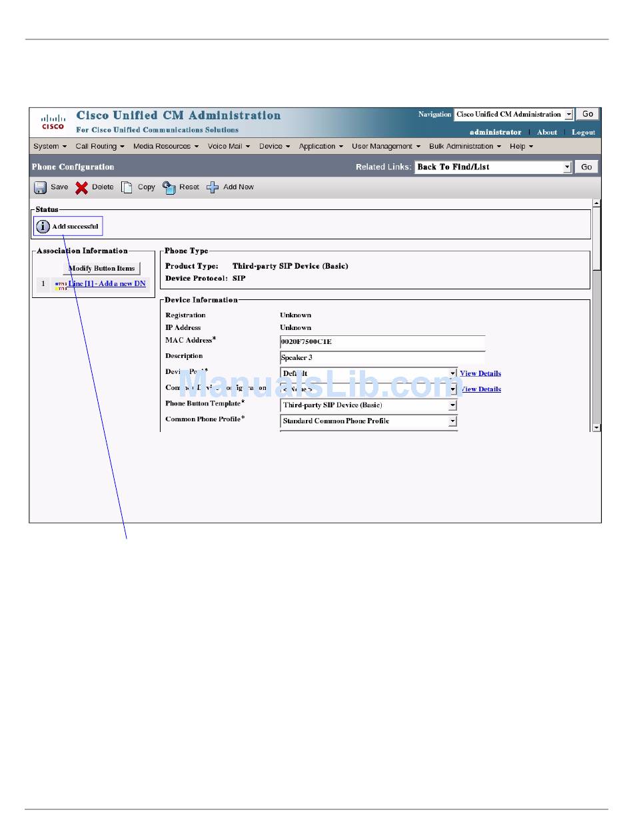Screen dimensions: 633x840
Task: Click the Device Protocol SIP value
Action: 239,278
